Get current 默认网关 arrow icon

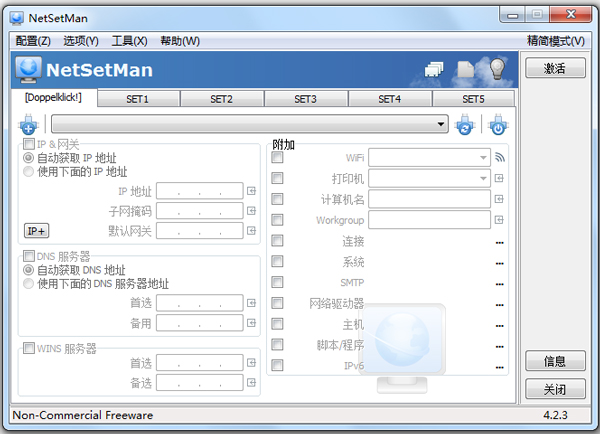pos(251,230)
